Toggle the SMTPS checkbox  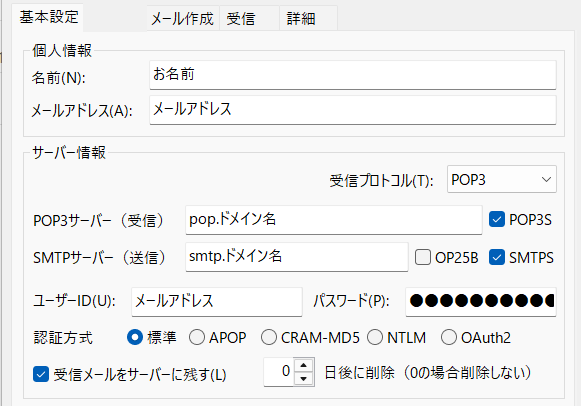coord(497,257)
